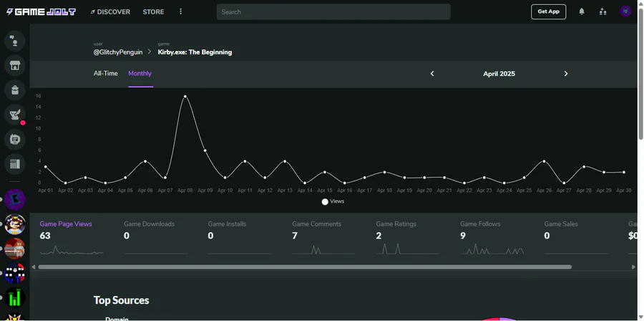
Task: Open the shop storefront sidebar icon
Action: pos(15,65)
